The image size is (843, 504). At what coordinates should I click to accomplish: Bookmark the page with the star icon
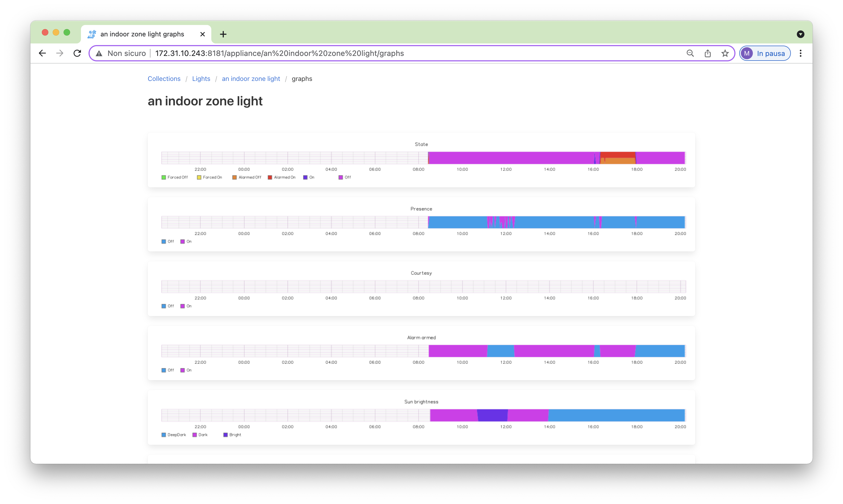tap(725, 53)
